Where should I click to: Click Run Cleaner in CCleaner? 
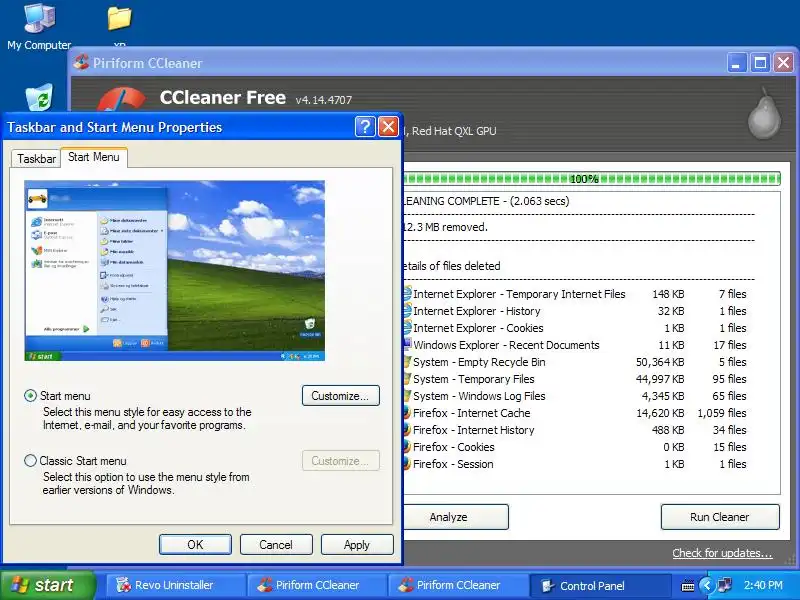(x=720, y=517)
